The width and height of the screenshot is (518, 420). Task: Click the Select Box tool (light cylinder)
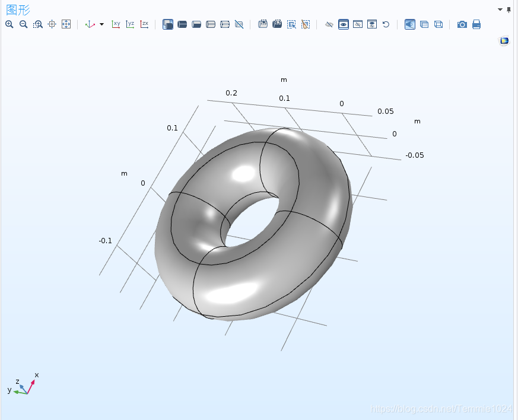tap(263, 24)
